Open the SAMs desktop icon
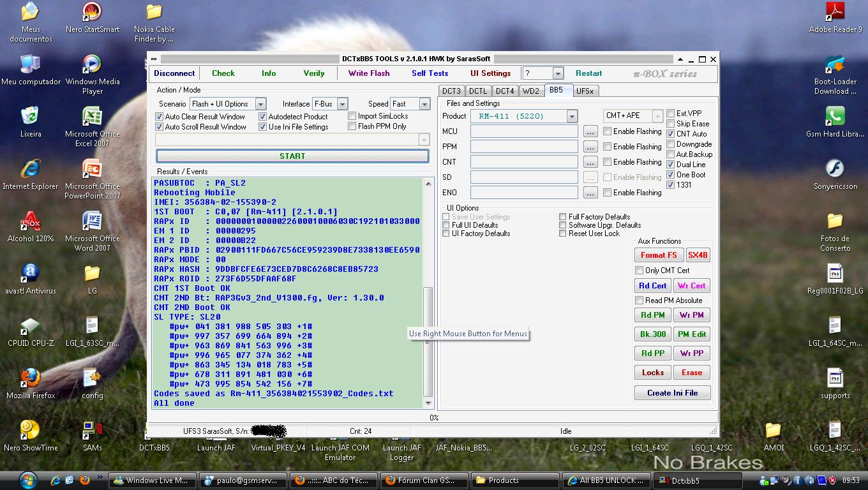Image resolution: width=868 pixels, height=490 pixels. (92, 436)
